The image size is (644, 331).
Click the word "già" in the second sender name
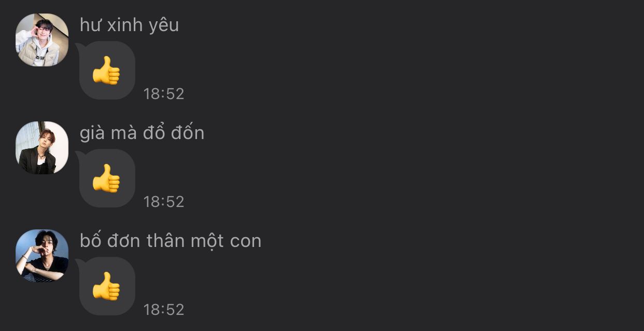[92, 133]
